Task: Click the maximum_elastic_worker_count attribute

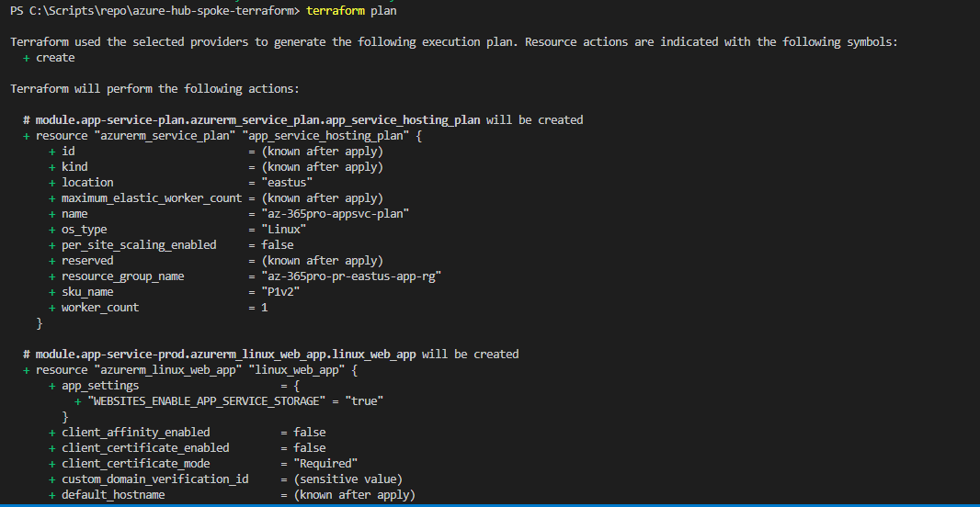Action: (152, 197)
